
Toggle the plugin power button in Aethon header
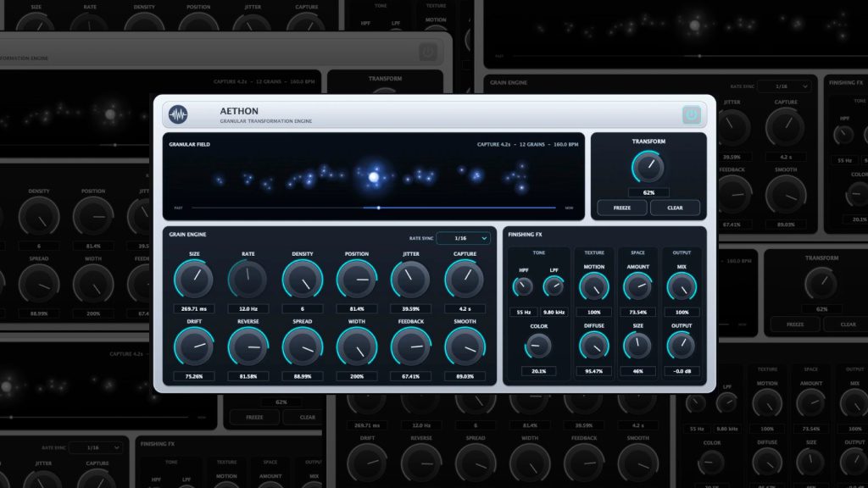(x=692, y=115)
